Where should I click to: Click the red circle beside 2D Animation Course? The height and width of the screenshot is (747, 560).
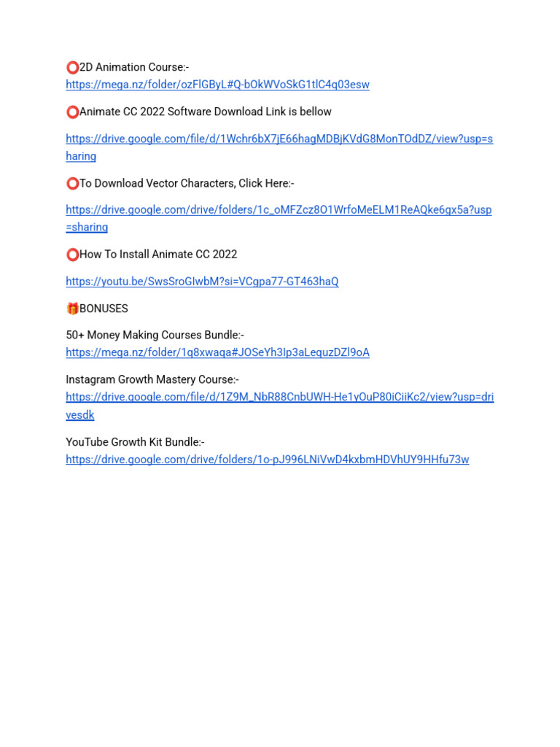click(x=72, y=68)
